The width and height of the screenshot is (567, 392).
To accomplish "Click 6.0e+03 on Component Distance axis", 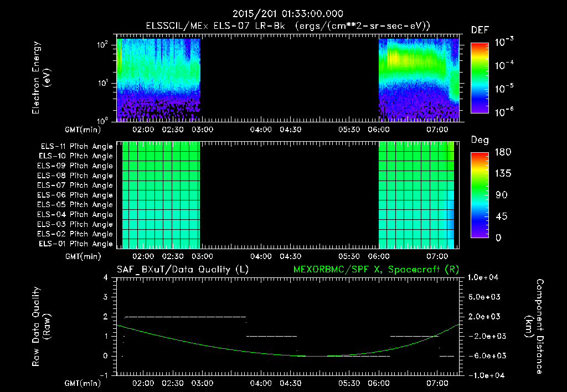I will pos(484,297).
